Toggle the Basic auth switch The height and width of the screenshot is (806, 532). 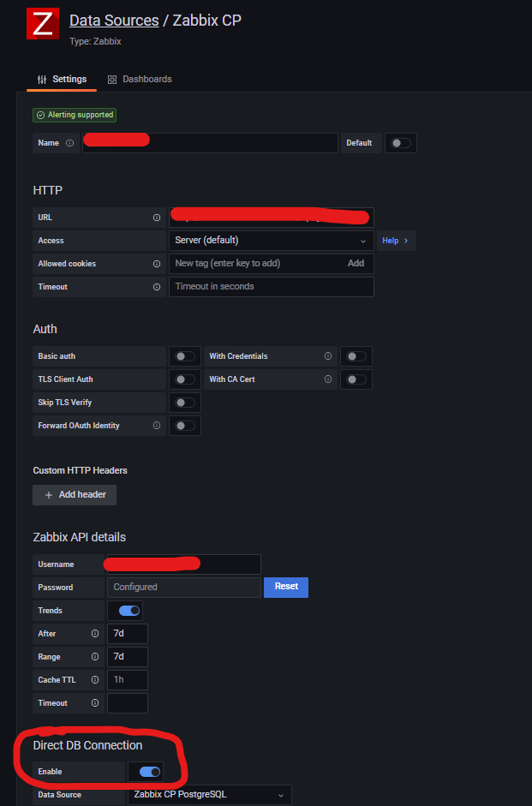[184, 355]
